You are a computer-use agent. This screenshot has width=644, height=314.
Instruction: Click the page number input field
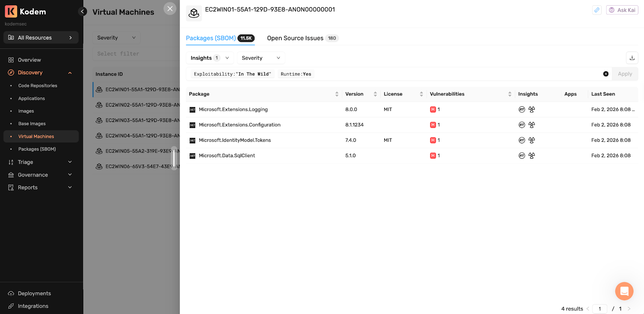(x=600, y=309)
